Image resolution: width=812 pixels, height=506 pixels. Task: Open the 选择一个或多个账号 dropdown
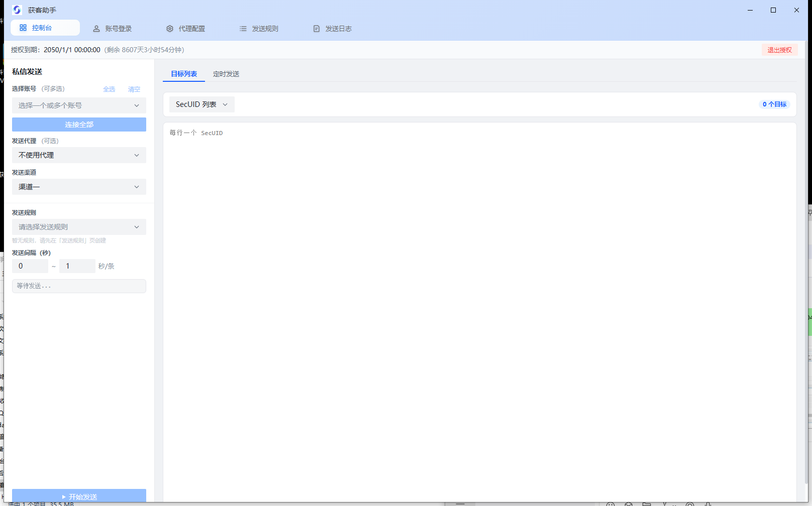pyautogui.click(x=79, y=105)
